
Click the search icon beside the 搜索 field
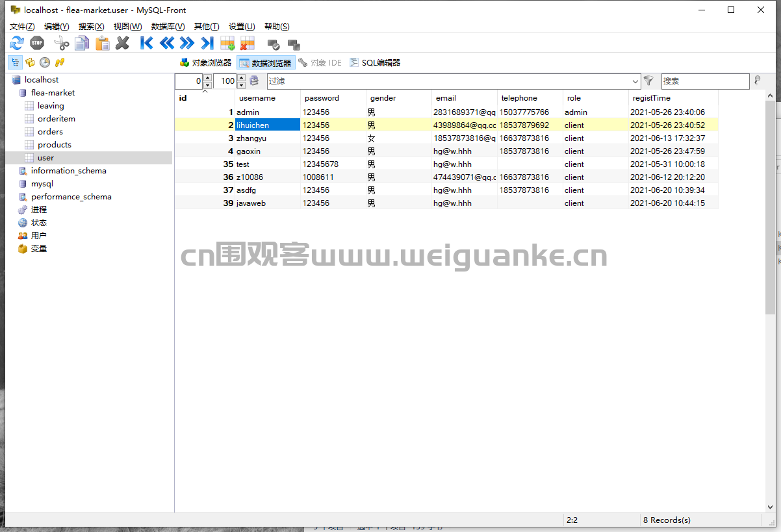(x=757, y=81)
